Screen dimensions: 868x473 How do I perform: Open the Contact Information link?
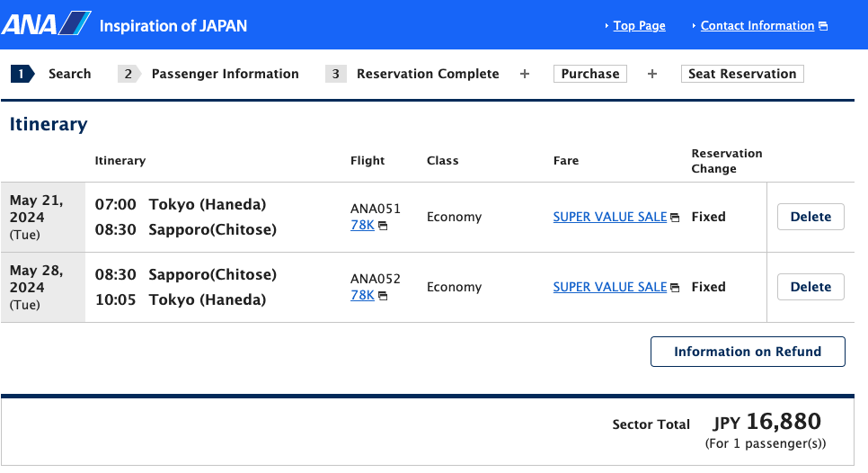pos(757,25)
